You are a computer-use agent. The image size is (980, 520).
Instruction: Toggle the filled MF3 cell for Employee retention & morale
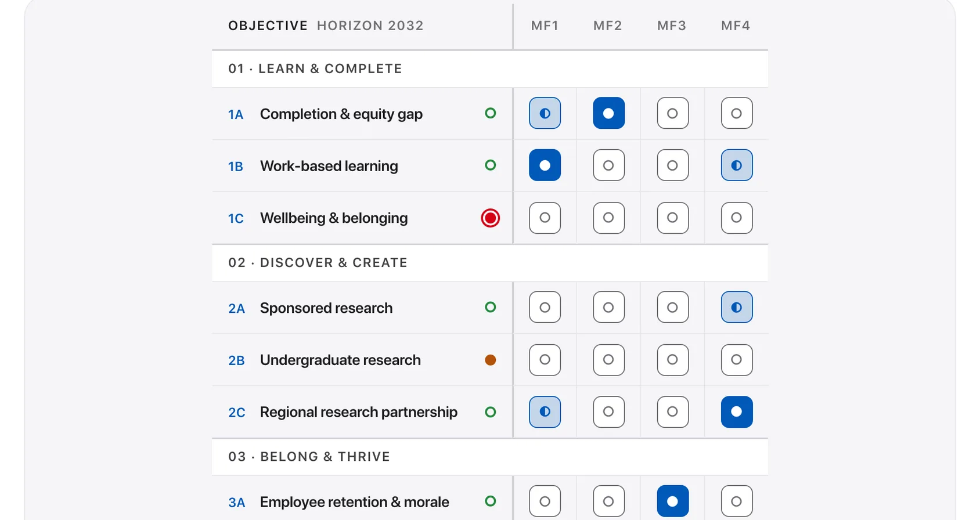click(673, 501)
